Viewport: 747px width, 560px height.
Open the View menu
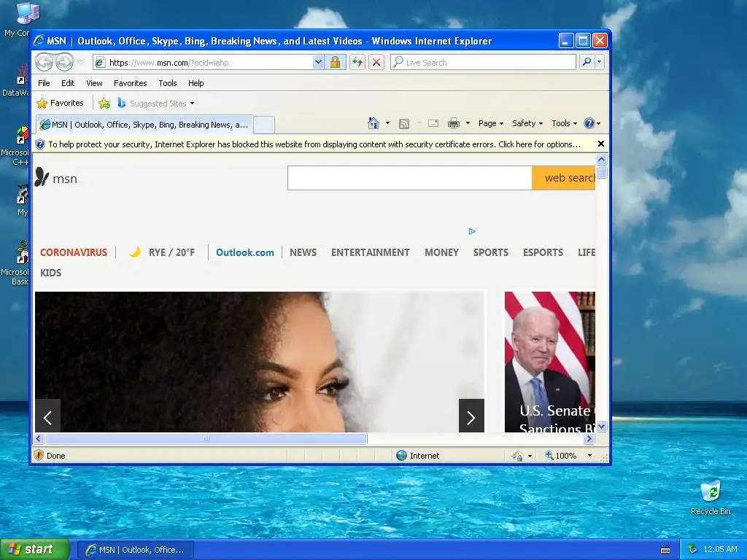click(x=94, y=83)
